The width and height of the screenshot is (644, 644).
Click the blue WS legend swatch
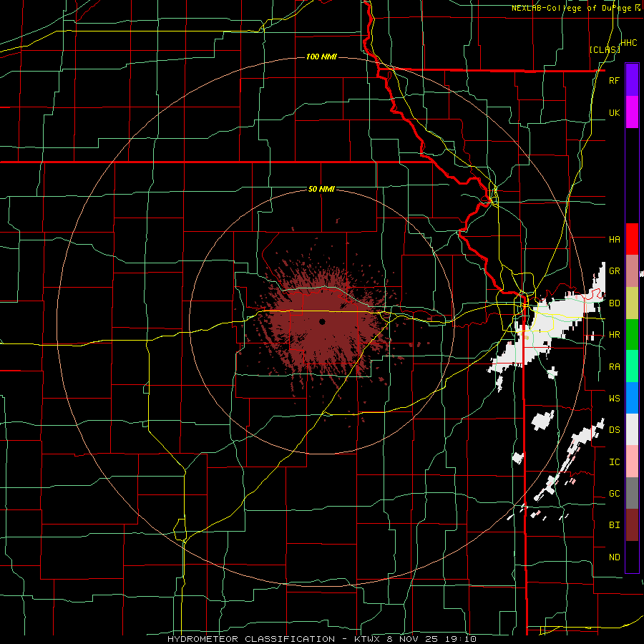pyautogui.click(x=632, y=398)
